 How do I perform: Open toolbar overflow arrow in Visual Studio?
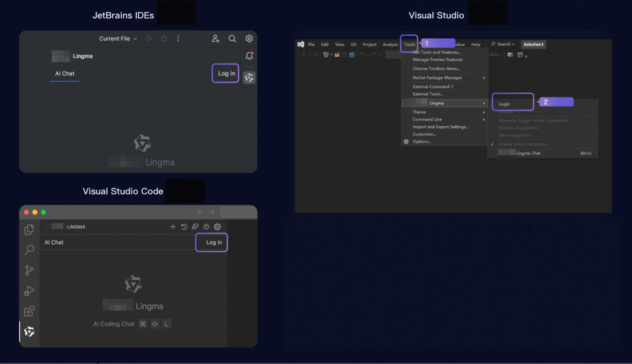(526, 56)
